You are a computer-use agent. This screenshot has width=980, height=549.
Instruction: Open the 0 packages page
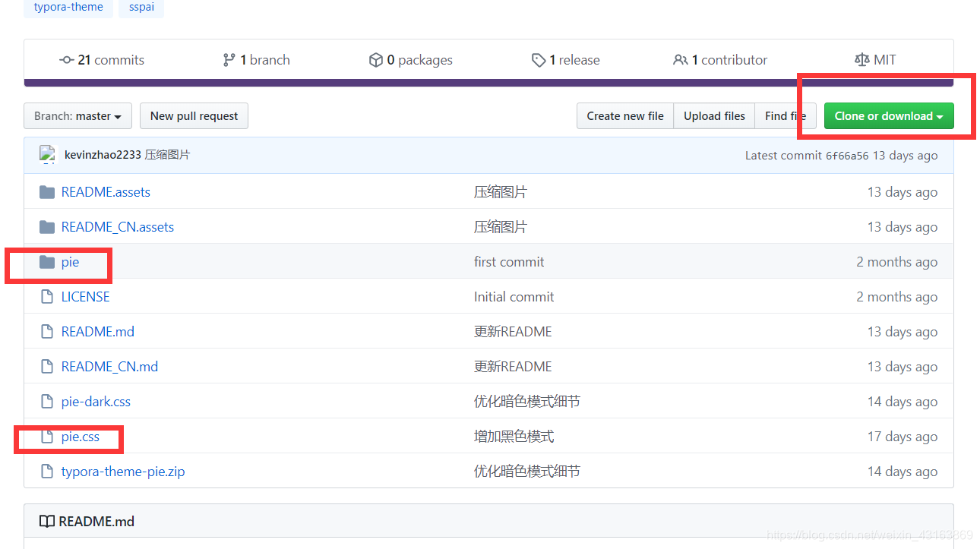click(x=410, y=60)
